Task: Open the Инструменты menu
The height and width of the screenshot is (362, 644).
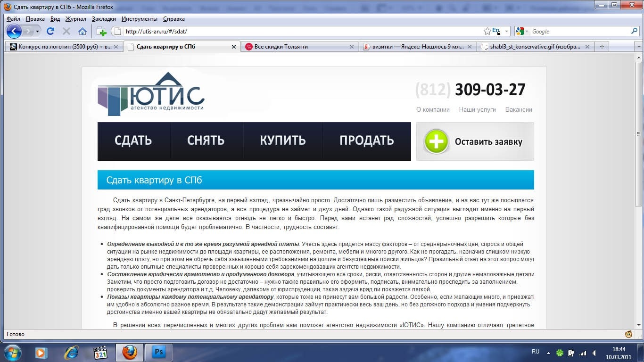Action: coord(140,19)
